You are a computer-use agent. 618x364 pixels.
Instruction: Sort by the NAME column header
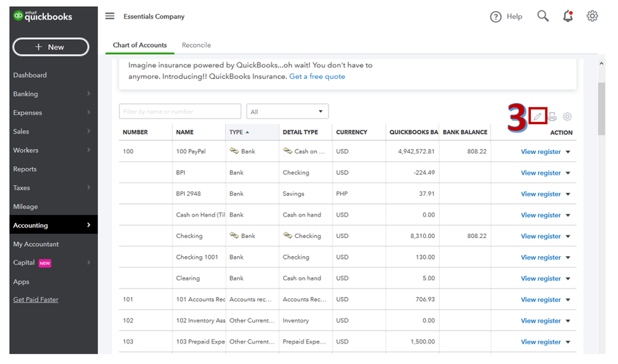(185, 132)
